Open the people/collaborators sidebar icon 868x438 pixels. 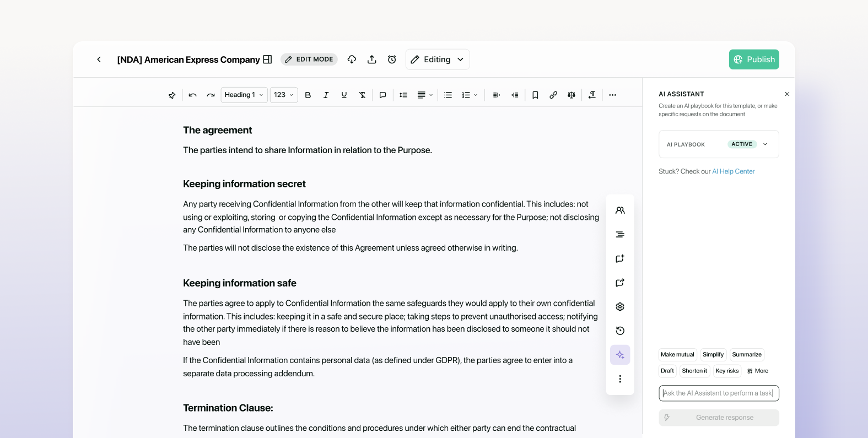pyautogui.click(x=620, y=210)
